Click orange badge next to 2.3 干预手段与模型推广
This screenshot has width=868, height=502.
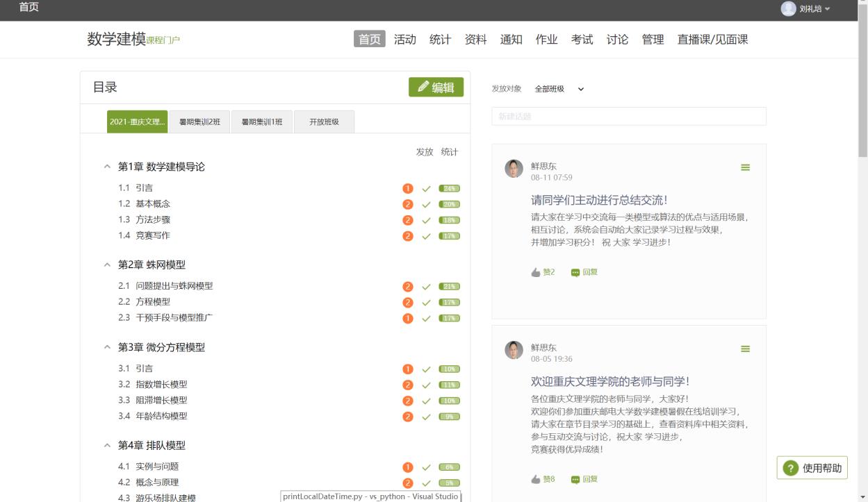point(408,318)
